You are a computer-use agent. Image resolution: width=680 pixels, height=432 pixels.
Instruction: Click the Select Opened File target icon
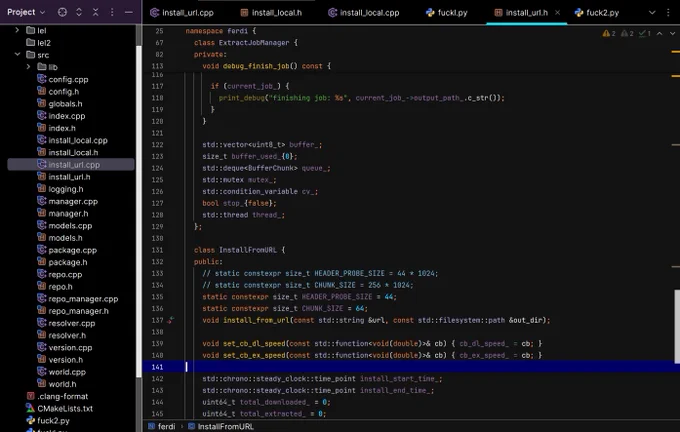pos(62,12)
